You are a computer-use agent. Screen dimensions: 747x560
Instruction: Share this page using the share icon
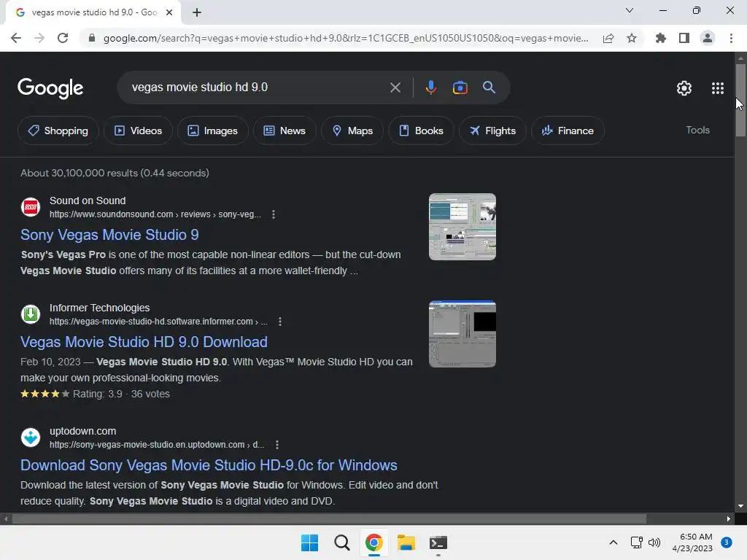coord(608,38)
